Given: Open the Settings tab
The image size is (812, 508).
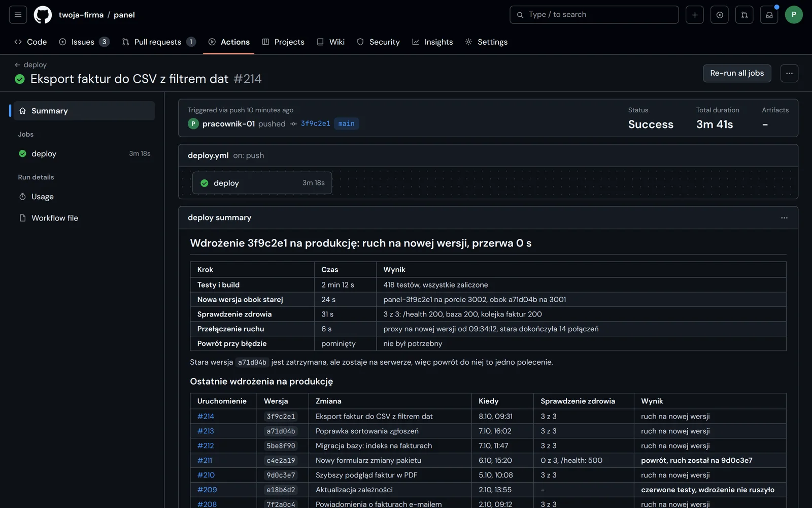Looking at the screenshot, I should 486,42.
